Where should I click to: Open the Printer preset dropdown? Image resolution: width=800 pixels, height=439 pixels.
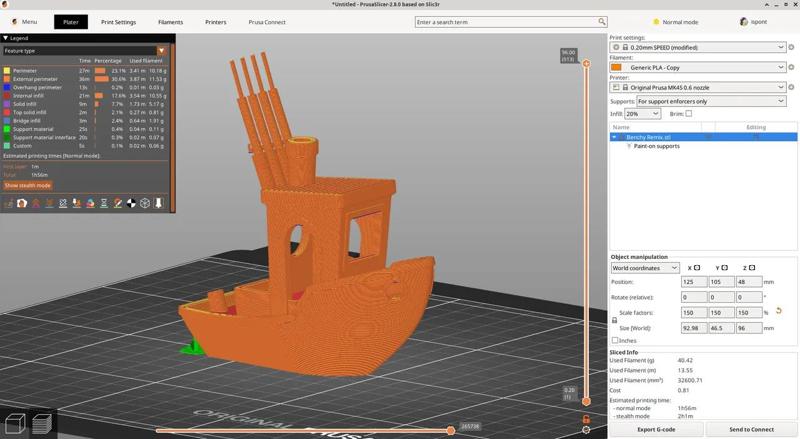697,87
